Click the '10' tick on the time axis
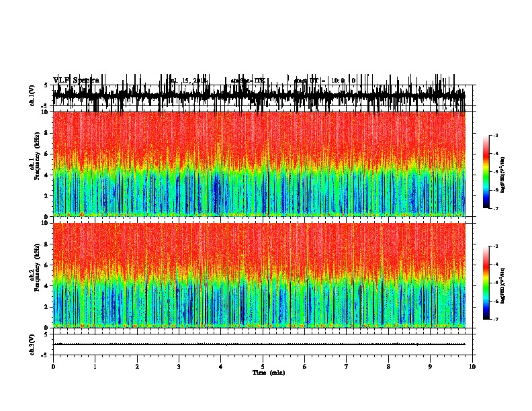The height and width of the screenshot is (411, 532). [472, 367]
